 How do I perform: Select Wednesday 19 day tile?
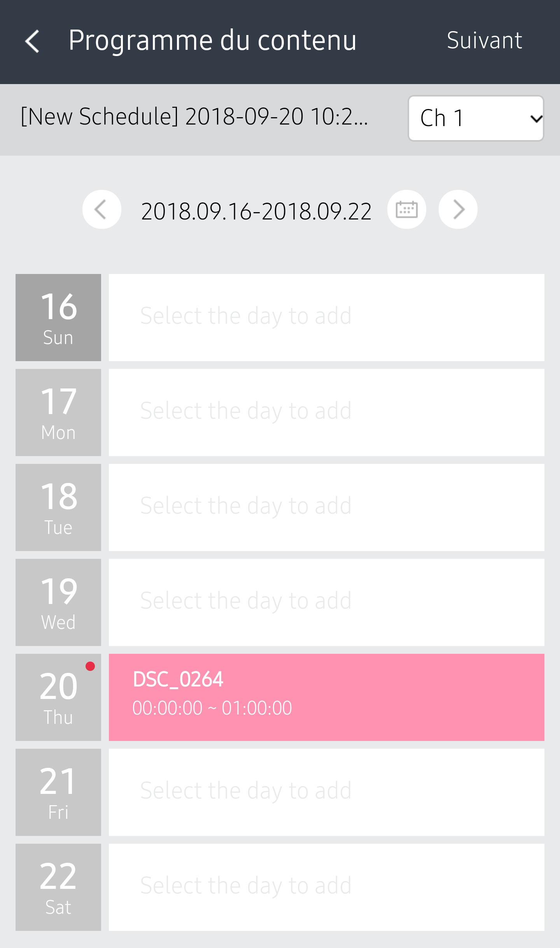pyautogui.click(x=58, y=602)
